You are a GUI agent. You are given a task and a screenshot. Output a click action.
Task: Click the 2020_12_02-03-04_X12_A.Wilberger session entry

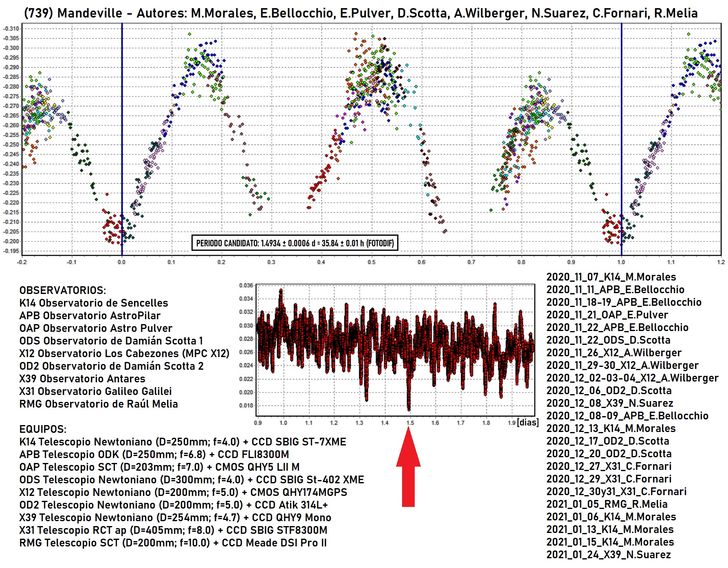click(x=632, y=378)
